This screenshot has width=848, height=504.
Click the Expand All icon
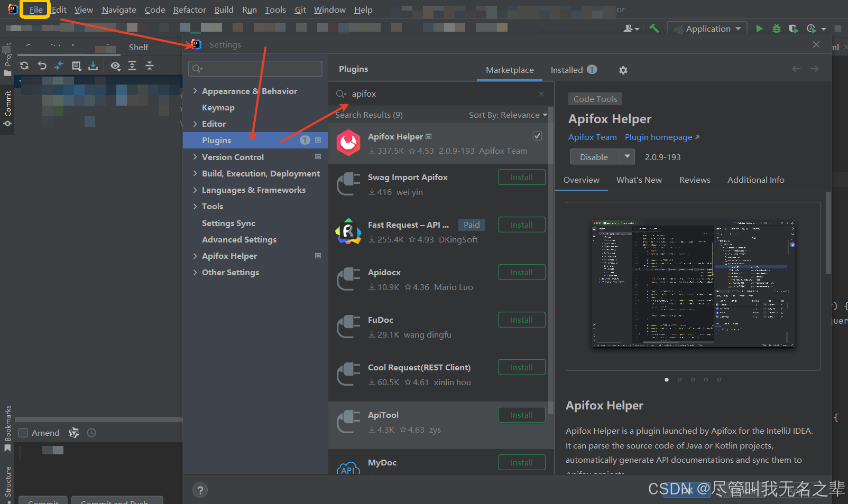click(132, 66)
